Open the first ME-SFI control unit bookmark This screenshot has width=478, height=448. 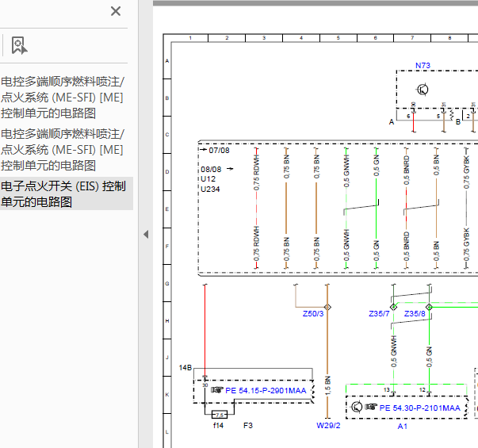pyautogui.click(x=63, y=98)
